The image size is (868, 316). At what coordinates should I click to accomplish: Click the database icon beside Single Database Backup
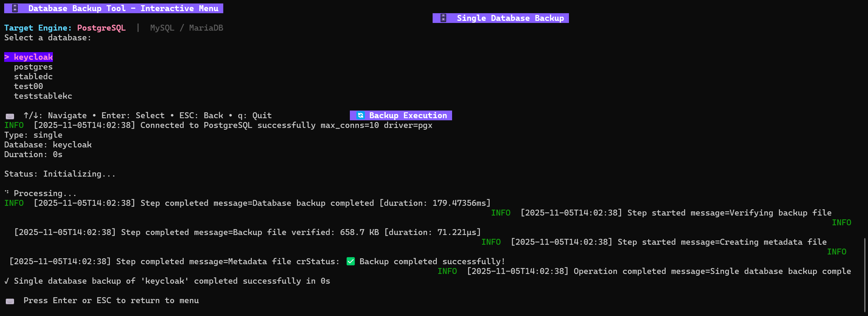(x=443, y=18)
